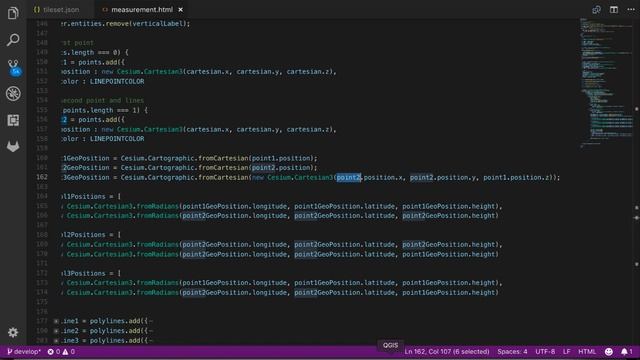
Task: Click Ln 162, Col 107 cursor position
Action: pos(447,351)
